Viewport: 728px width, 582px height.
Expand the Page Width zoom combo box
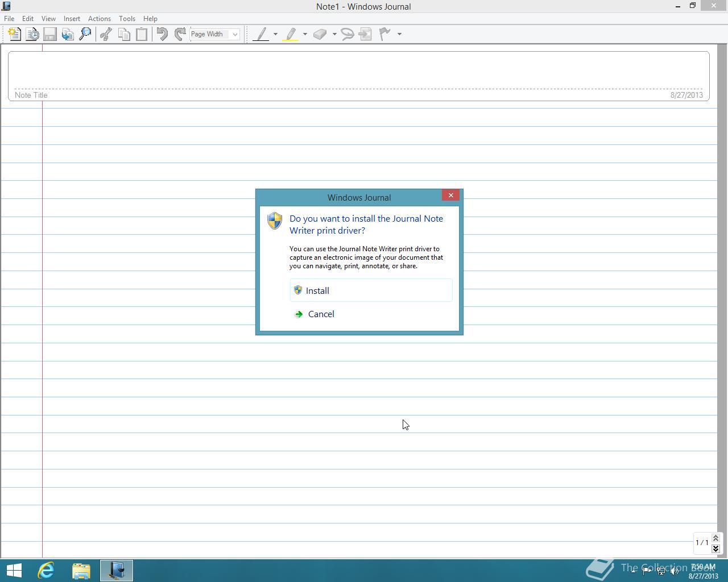(x=235, y=34)
